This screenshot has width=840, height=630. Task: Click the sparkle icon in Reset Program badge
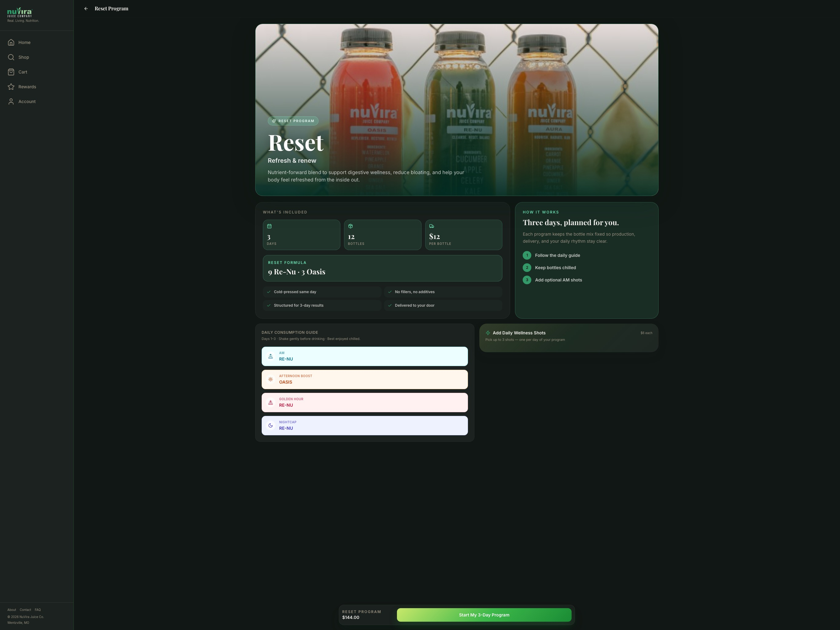[x=274, y=121]
